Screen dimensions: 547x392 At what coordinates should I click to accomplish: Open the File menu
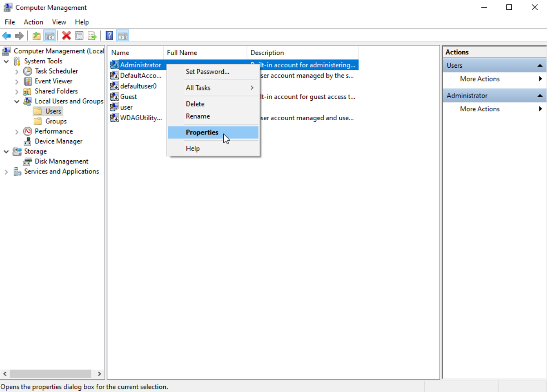[10, 22]
